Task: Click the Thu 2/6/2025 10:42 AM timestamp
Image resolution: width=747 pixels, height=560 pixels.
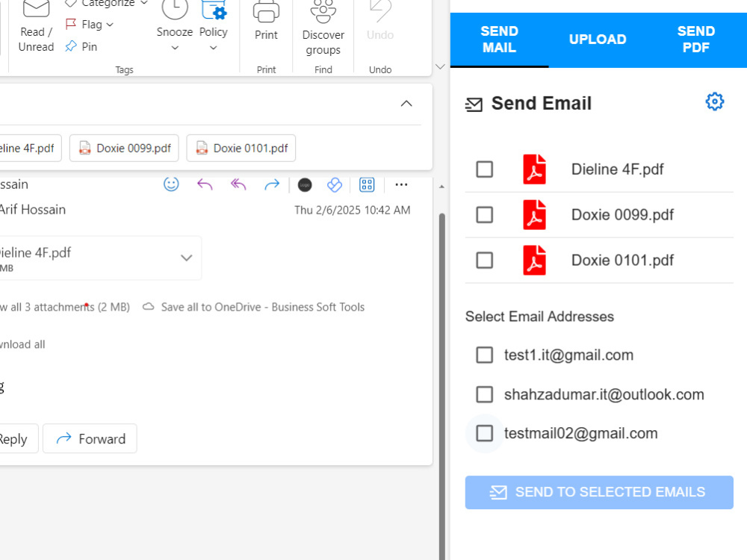Action: (x=352, y=210)
